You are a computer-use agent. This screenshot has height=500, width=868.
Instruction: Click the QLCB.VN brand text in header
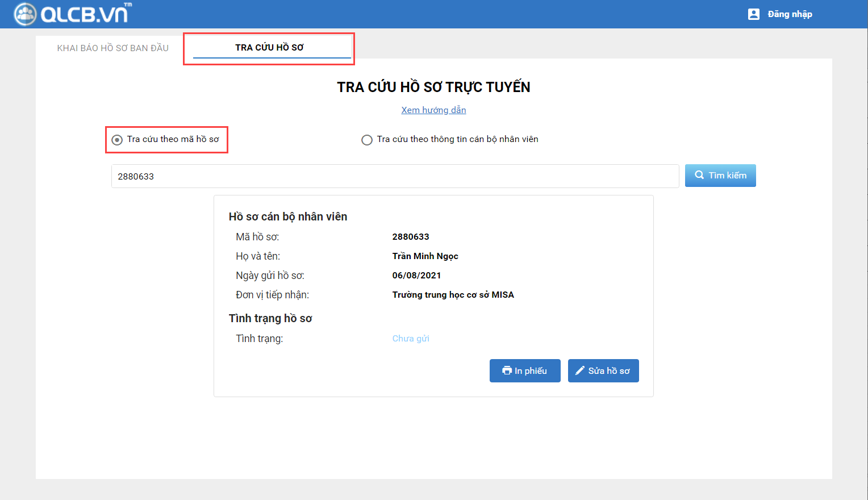coord(85,14)
